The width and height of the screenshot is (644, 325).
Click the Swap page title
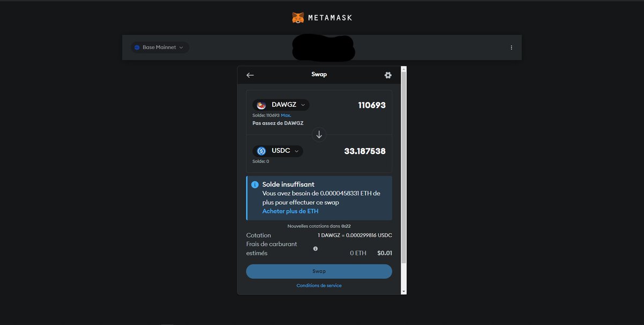pos(319,75)
